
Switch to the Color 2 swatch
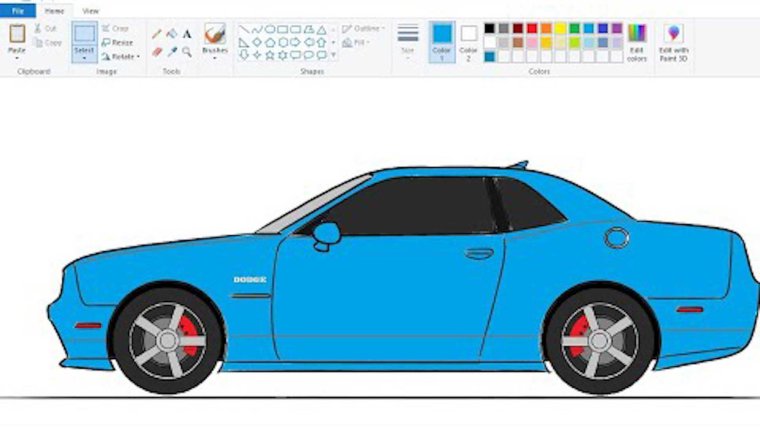(x=468, y=40)
